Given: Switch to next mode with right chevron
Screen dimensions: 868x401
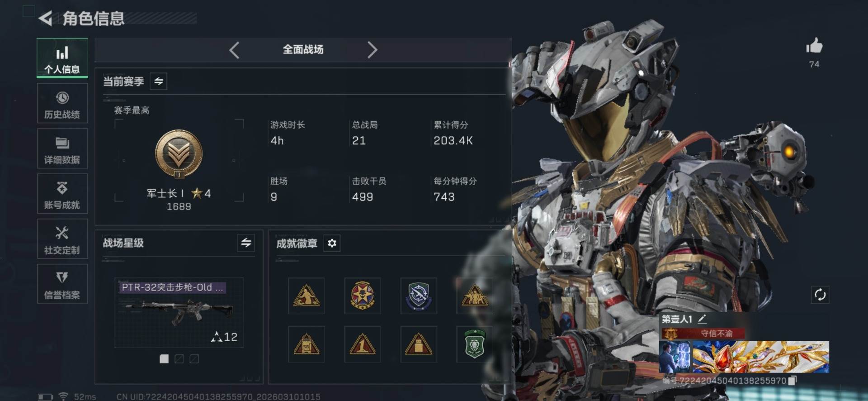Looking at the screenshot, I should [x=372, y=50].
